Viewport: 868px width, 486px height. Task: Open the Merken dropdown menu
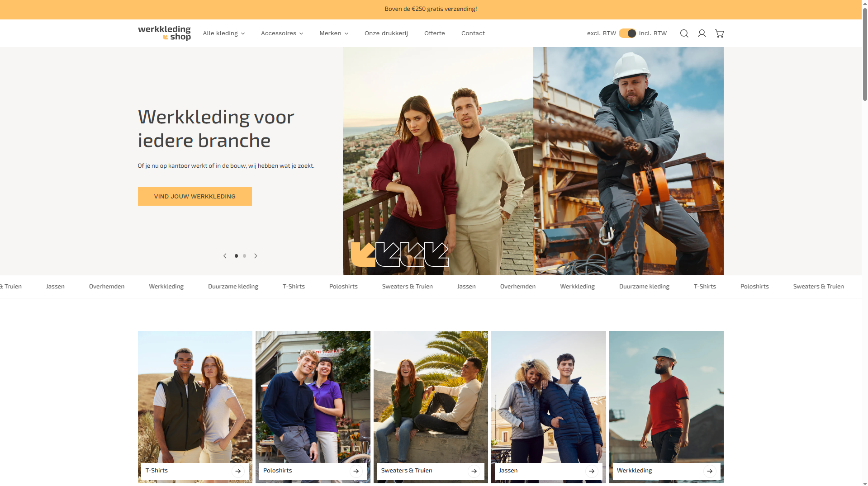point(334,33)
